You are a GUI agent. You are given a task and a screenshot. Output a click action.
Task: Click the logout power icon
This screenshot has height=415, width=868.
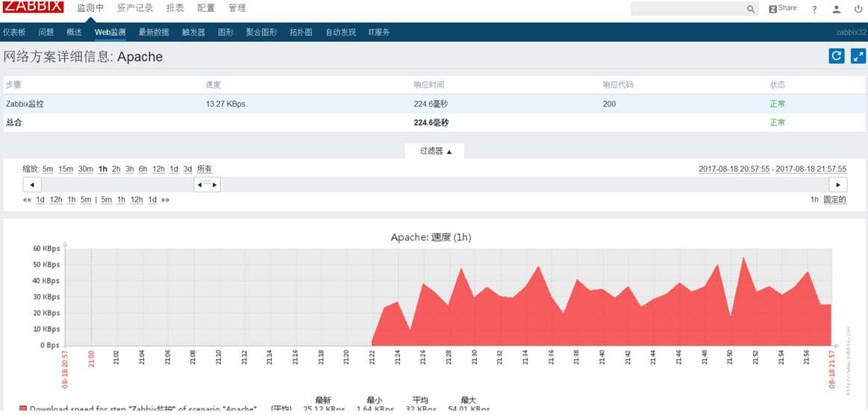858,9
